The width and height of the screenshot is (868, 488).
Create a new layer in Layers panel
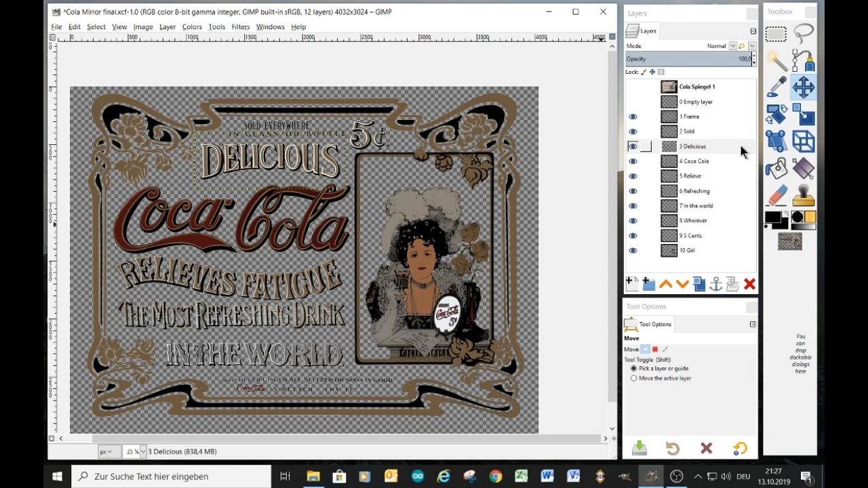pyautogui.click(x=631, y=284)
